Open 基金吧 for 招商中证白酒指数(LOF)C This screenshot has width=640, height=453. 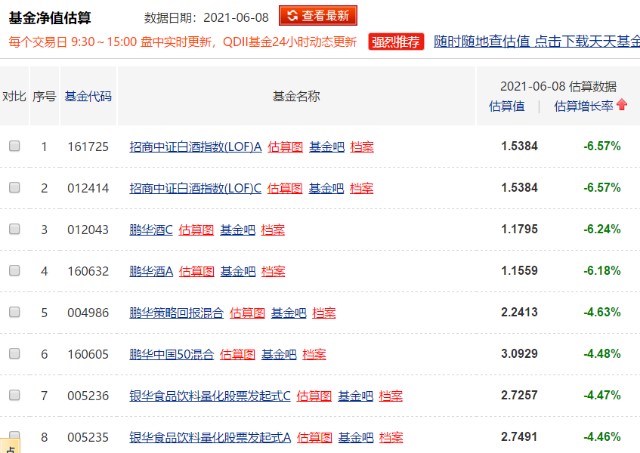(x=327, y=188)
